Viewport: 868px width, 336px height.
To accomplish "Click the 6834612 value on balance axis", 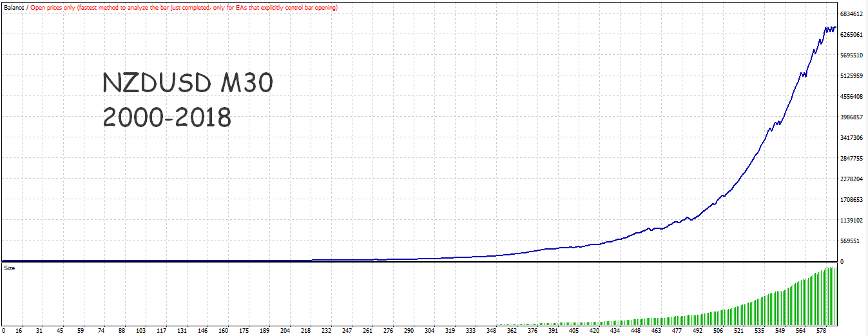I will click(851, 14).
